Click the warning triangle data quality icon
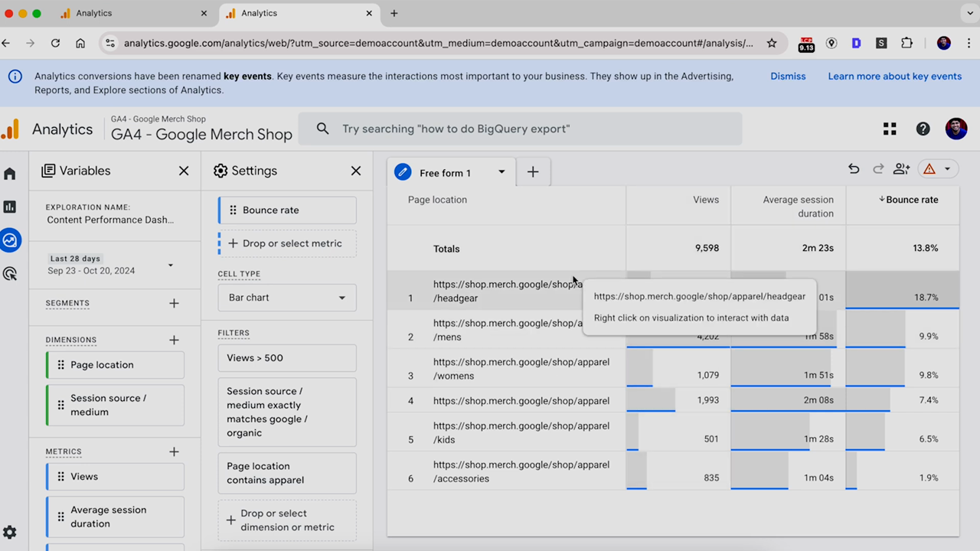Viewport: 980px width, 551px height. [x=929, y=169]
